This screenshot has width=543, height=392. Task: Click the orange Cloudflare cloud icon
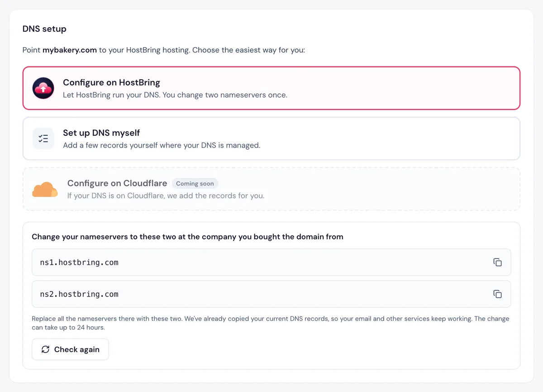coord(45,189)
